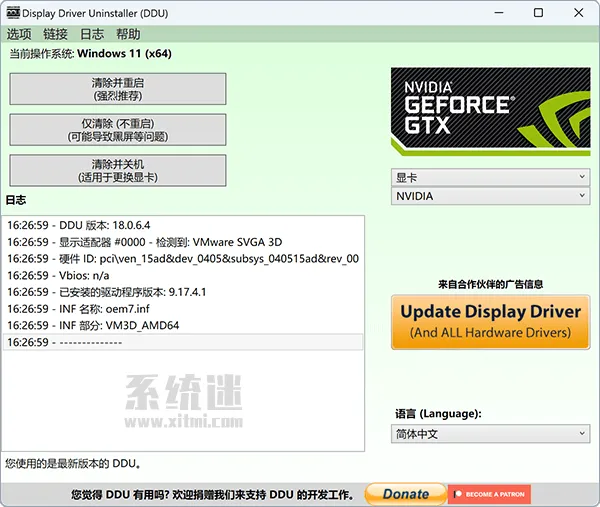Image resolution: width=600 pixels, height=507 pixels.
Task: Expand the 显卡 device type dropdown
Action: point(491,178)
